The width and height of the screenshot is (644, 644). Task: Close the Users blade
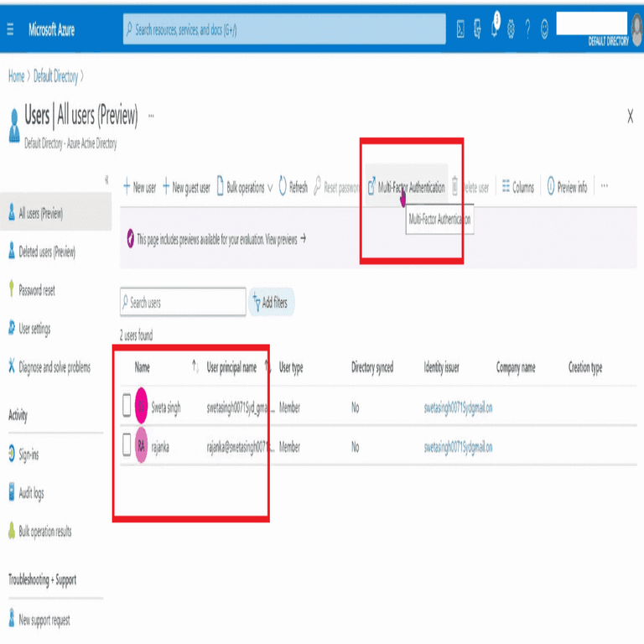(630, 117)
